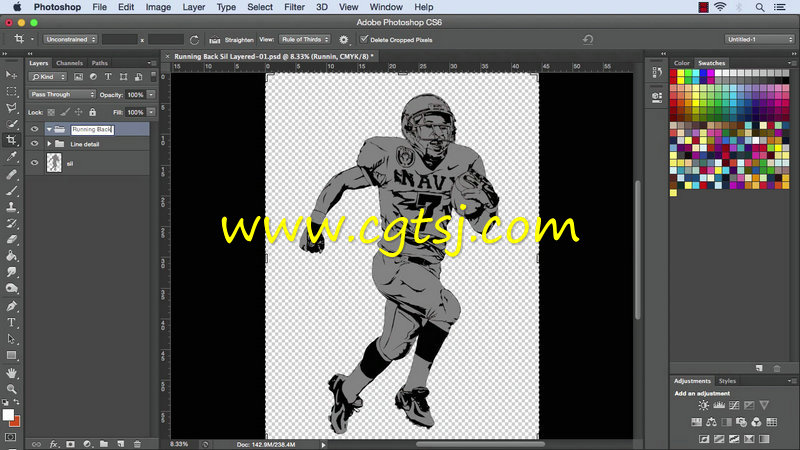
Task: Open the Opacity slider dropdown arrow
Action: pyautogui.click(x=151, y=95)
